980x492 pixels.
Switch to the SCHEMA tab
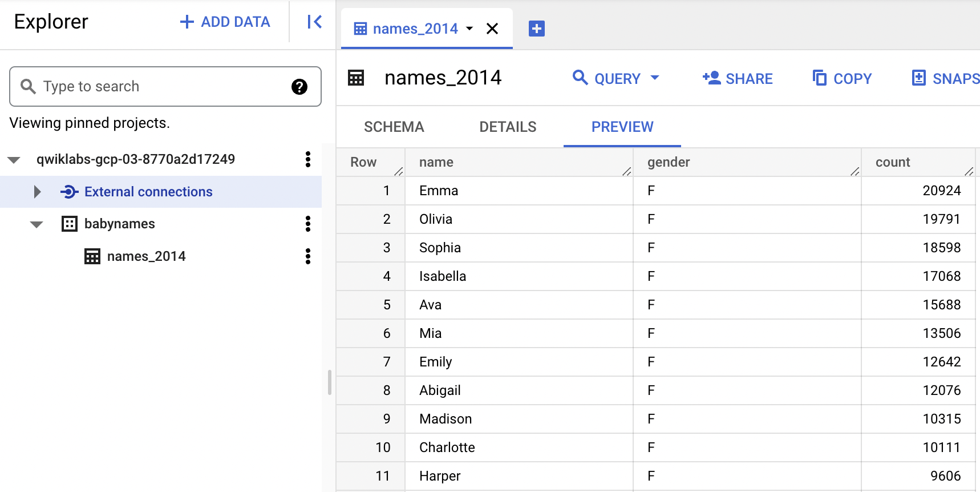[394, 127]
